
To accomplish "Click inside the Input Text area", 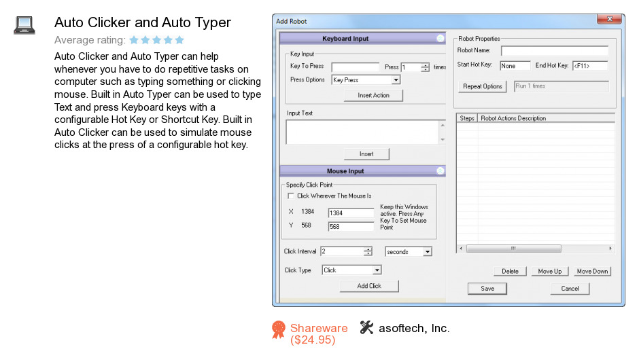I will (363, 132).
